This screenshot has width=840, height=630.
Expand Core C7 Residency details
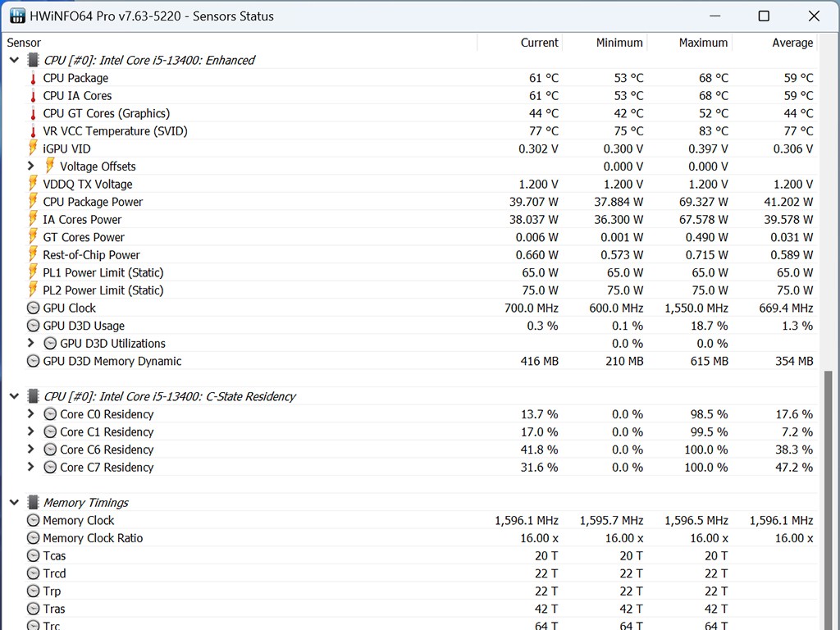[x=31, y=468]
